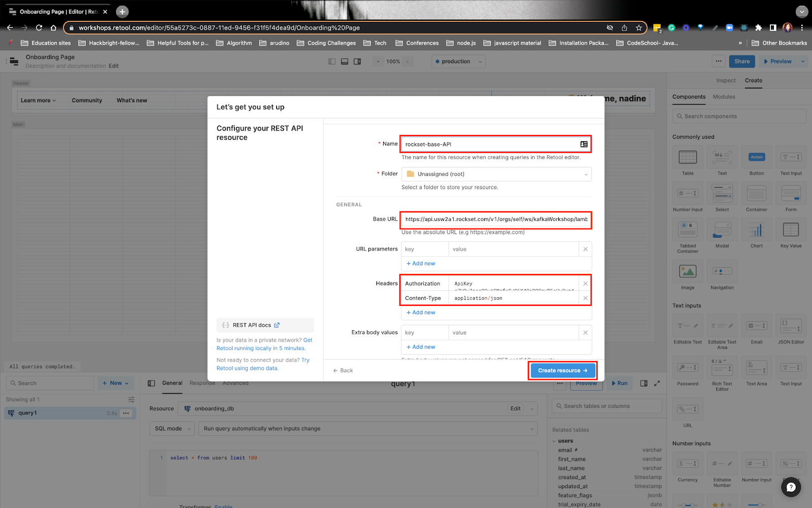Image resolution: width=812 pixels, height=508 pixels.
Task: Add new URL parameter row
Action: coord(421,264)
